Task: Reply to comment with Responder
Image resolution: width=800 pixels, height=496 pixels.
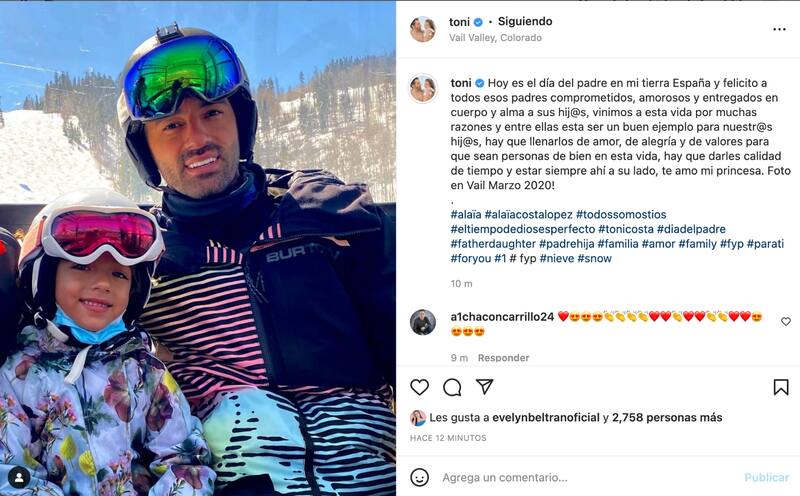Action: (x=503, y=358)
